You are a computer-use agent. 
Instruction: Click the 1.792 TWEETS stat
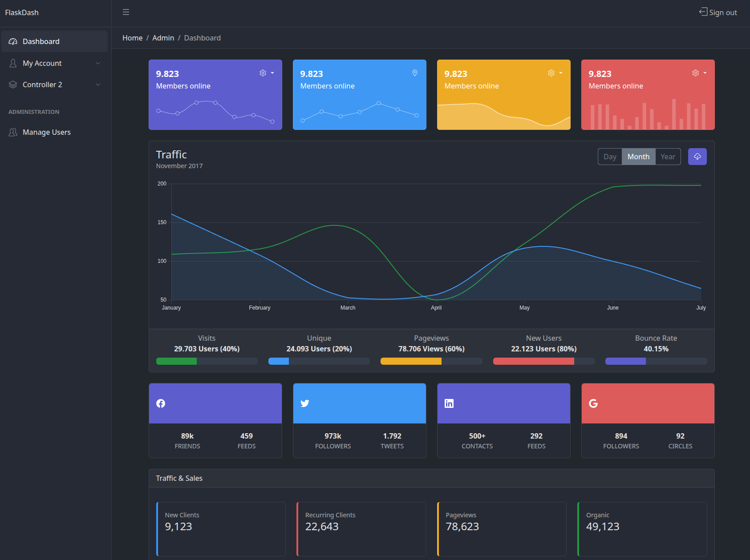coord(392,440)
